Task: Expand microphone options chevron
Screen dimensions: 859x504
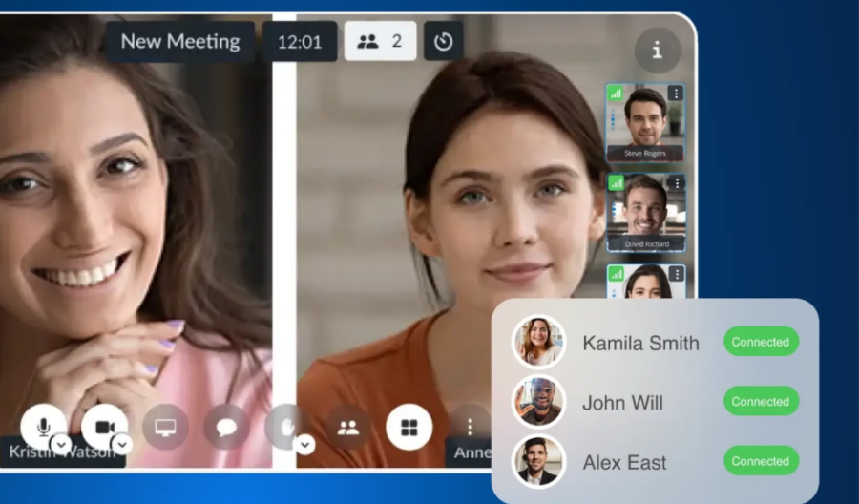Action: point(61,444)
